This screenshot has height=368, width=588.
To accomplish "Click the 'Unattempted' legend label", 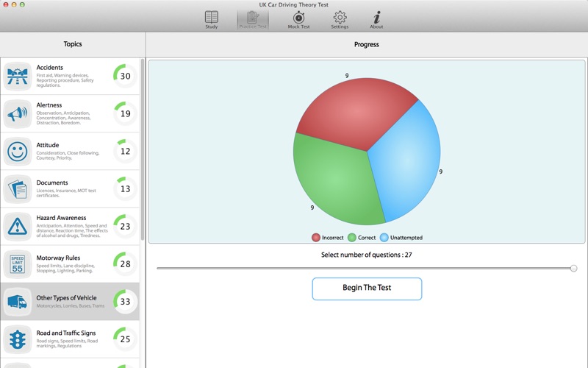I will [406, 238].
